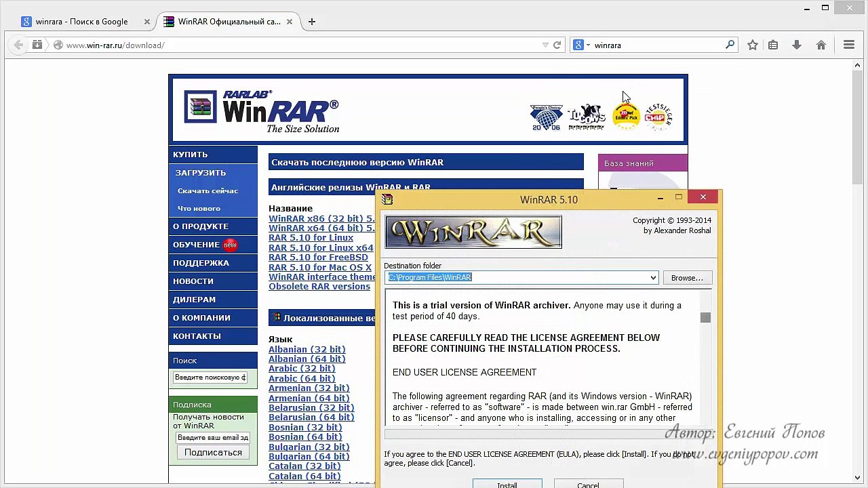Reload the page with the refresh icon
Image resolution: width=868 pixels, height=488 pixels.
point(557,45)
